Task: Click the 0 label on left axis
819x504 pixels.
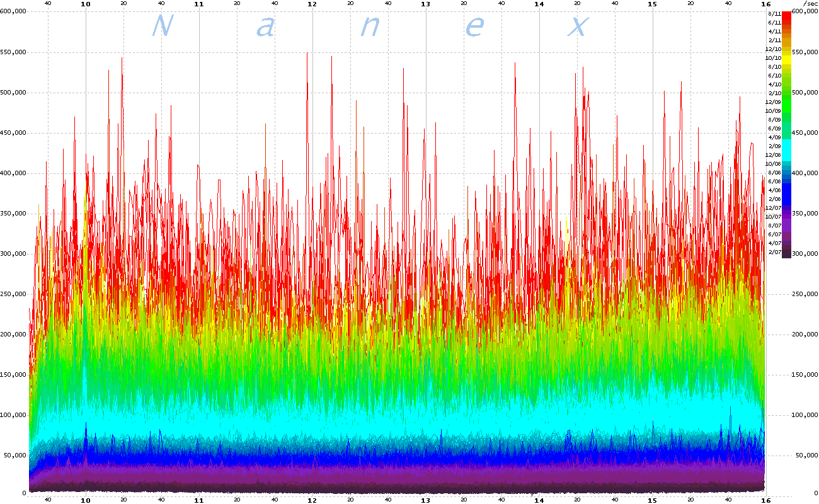Action: [x=23, y=492]
